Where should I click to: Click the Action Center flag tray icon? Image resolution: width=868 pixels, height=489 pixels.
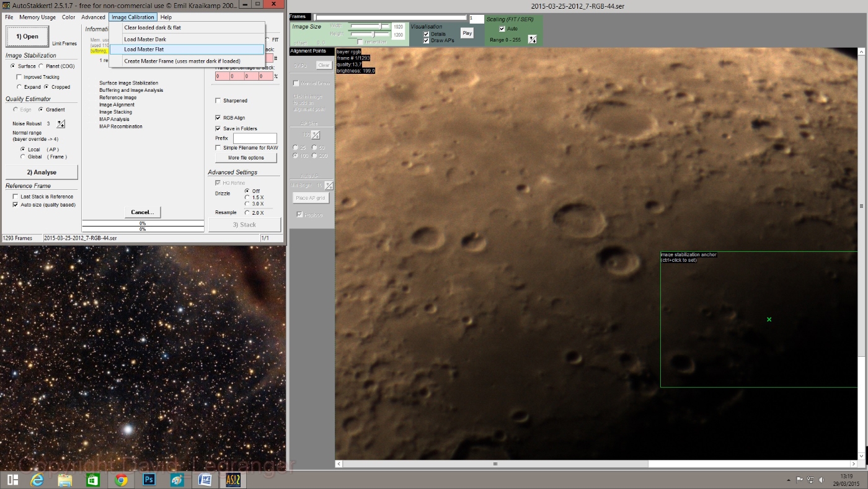[x=800, y=480]
